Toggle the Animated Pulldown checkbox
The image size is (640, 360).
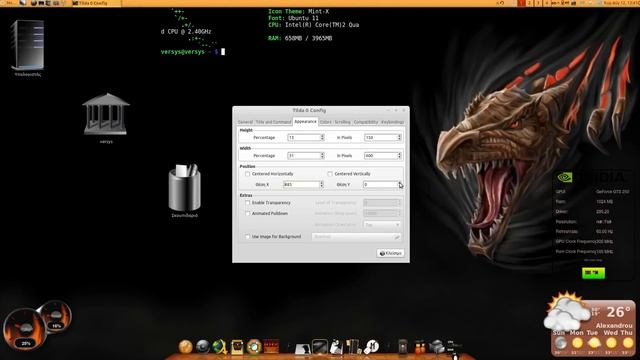[x=247, y=213]
